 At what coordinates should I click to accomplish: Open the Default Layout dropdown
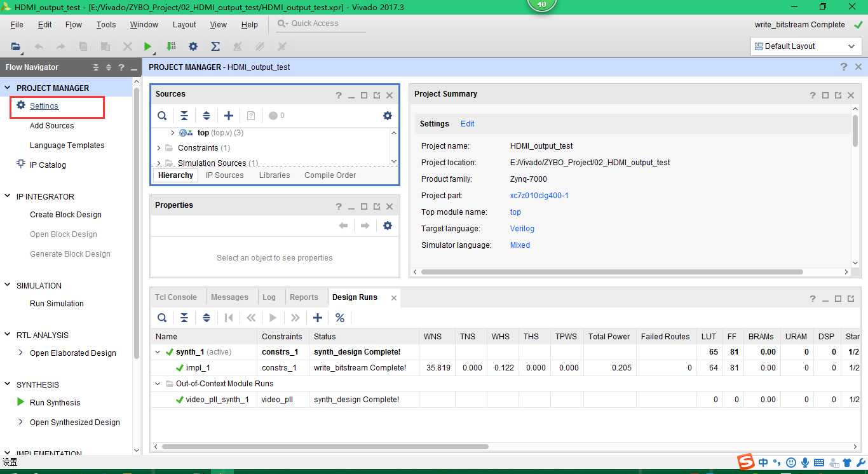pos(806,46)
